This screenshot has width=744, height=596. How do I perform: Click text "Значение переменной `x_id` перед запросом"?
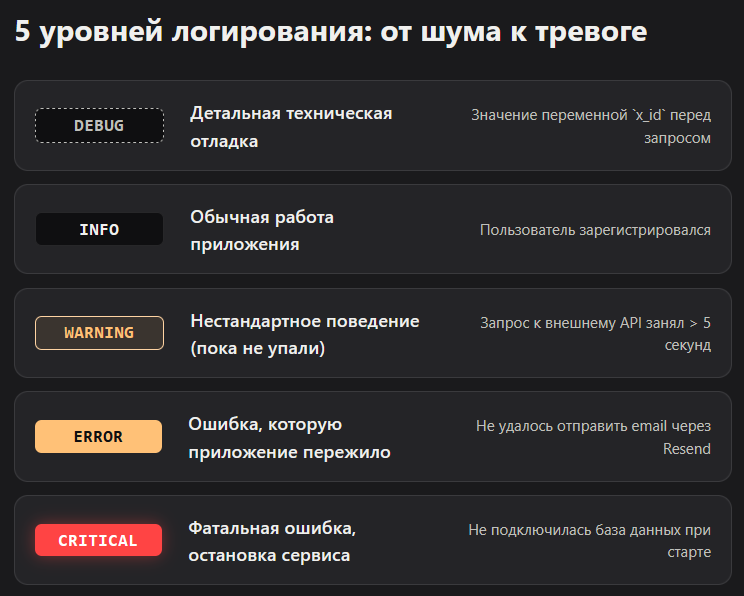click(591, 126)
